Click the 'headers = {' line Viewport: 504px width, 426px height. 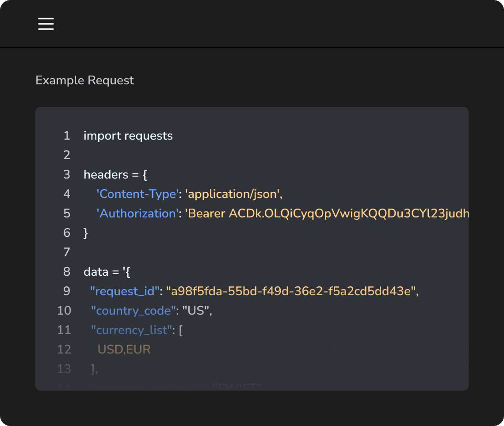coord(115,175)
